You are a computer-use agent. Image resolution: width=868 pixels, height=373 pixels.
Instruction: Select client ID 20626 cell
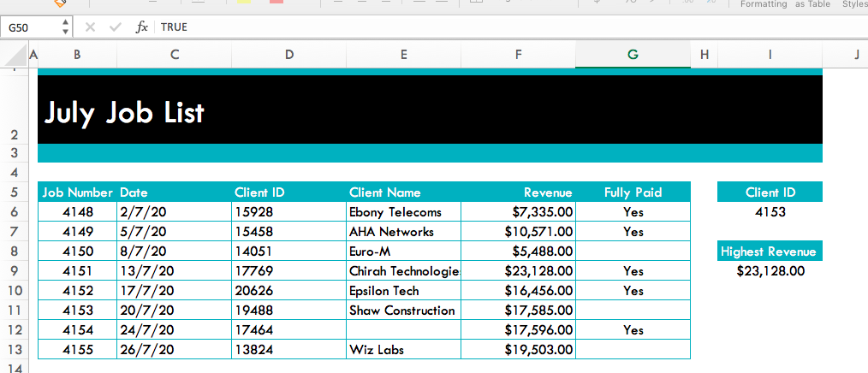pyautogui.click(x=289, y=291)
